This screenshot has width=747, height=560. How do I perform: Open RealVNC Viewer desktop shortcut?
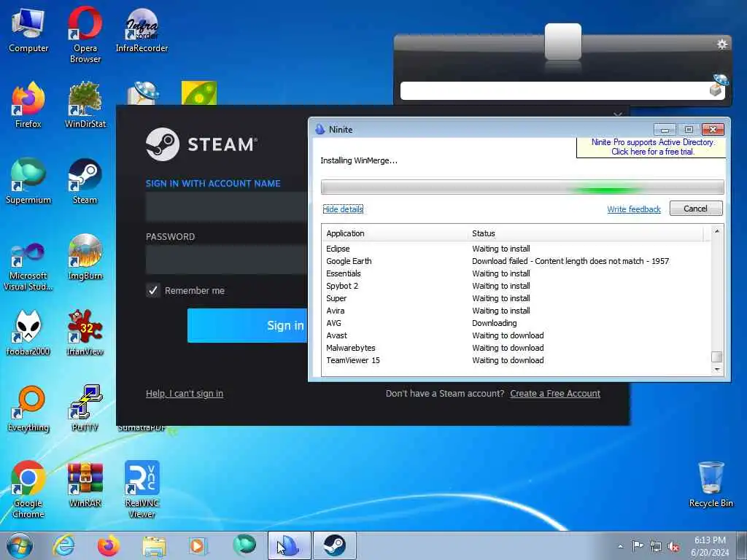(x=142, y=489)
